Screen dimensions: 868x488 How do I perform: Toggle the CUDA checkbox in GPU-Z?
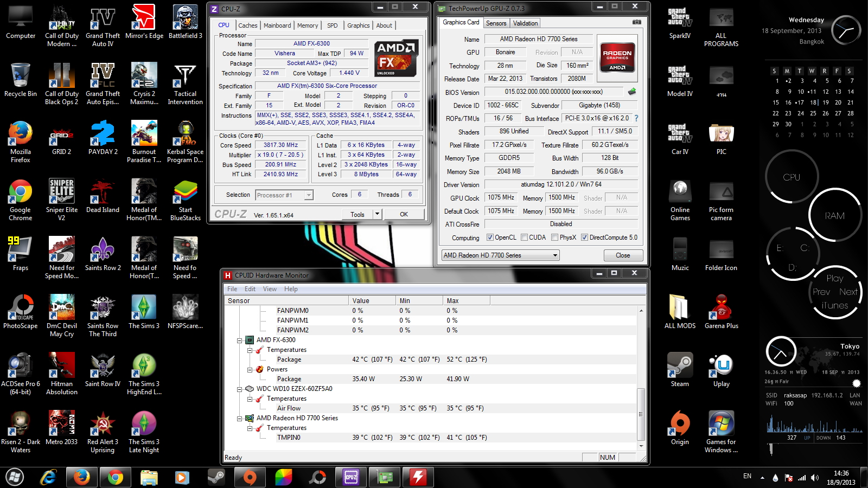coord(525,237)
